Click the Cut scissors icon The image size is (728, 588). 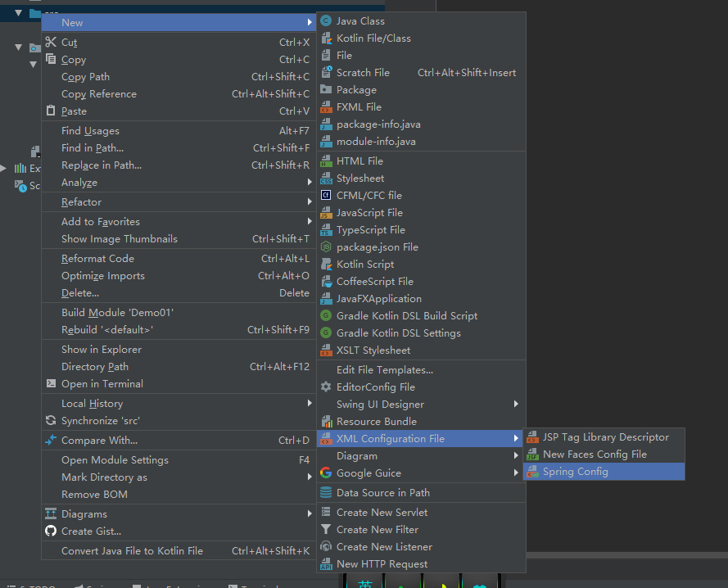pos(51,42)
